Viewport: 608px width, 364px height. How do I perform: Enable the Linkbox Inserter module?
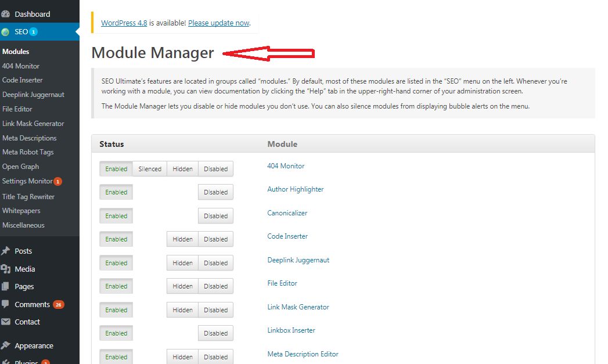[116, 333]
